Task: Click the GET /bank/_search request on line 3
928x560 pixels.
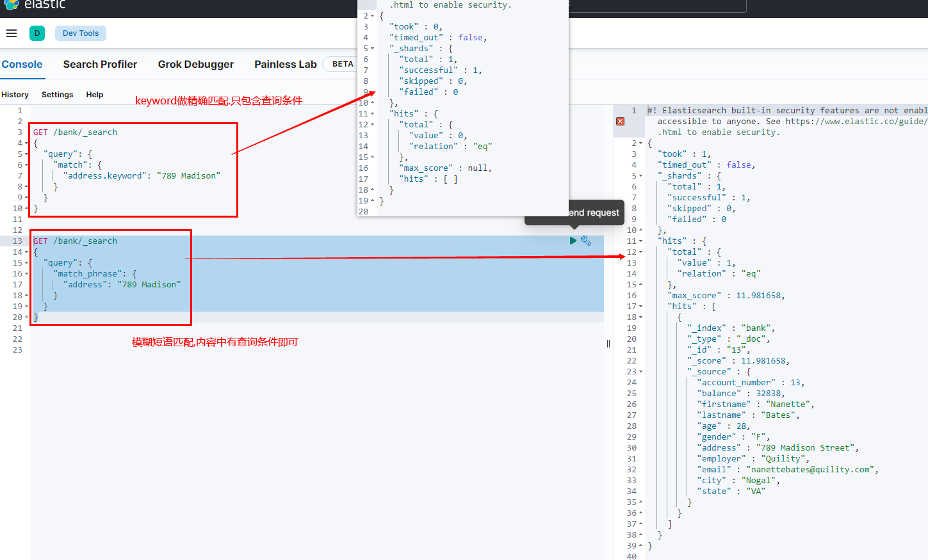Action: click(x=75, y=132)
